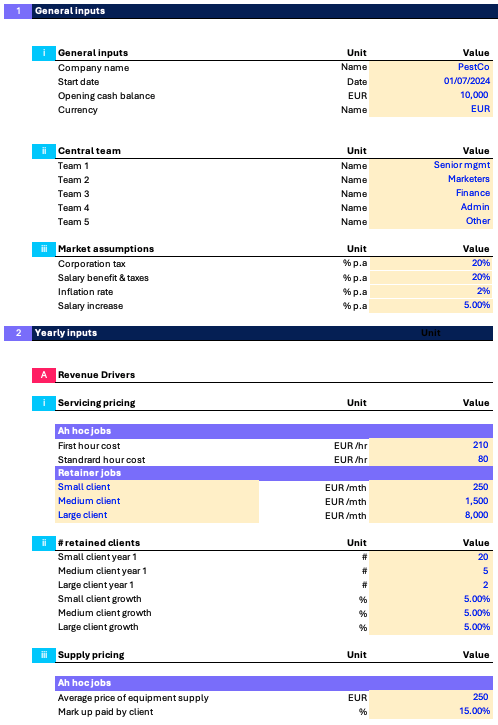Click section number 2 Yearly inputs marker
Screen dimensions: 498x725
coord(18,333)
